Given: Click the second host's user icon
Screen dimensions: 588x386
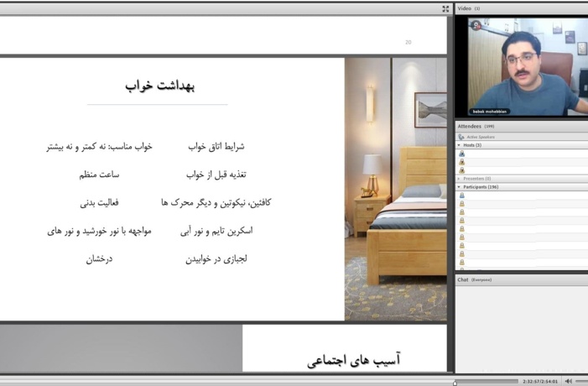Looking at the screenshot, I should (x=461, y=162).
